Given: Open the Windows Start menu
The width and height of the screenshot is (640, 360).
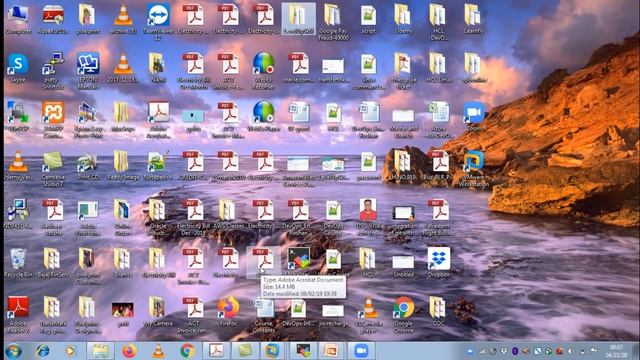Looking at the screenshot, I should tap(13, 351).
